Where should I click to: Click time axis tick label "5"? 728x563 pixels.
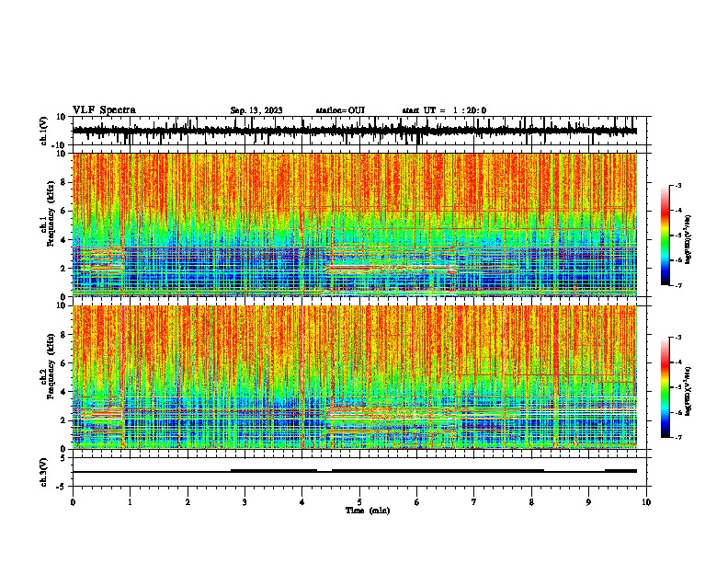pyautogui.click(x=359, y=502)
